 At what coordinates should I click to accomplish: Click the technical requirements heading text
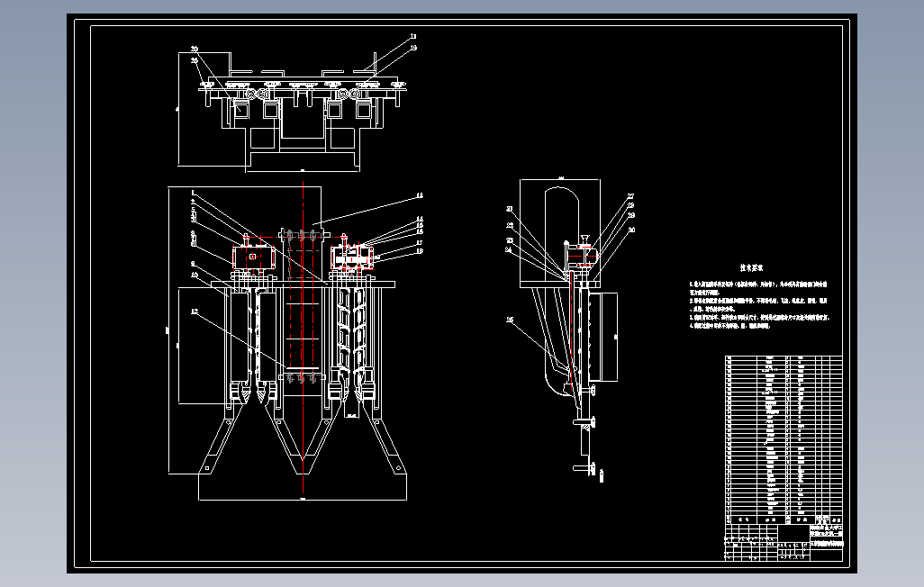click(751, 267)
